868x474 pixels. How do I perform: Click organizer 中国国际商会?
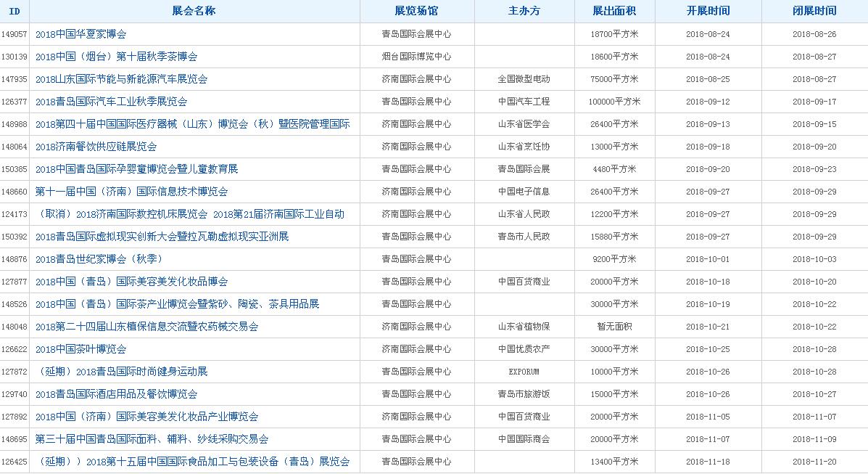click(524, 439)
